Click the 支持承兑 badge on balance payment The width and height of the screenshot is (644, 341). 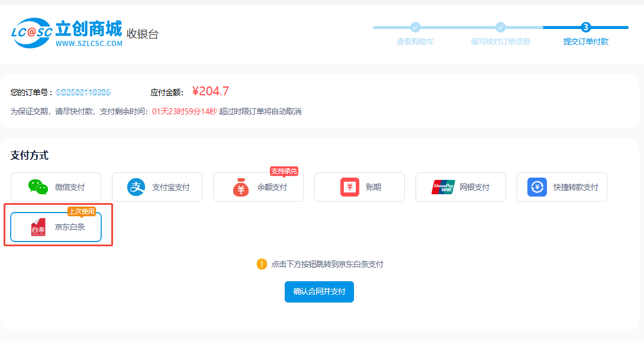pos(284,171)
